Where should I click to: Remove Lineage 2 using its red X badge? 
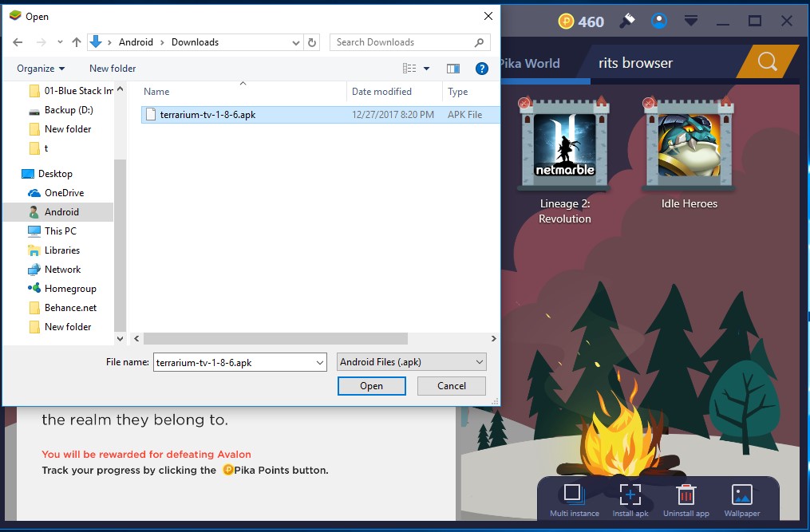(x=524, y=104)
